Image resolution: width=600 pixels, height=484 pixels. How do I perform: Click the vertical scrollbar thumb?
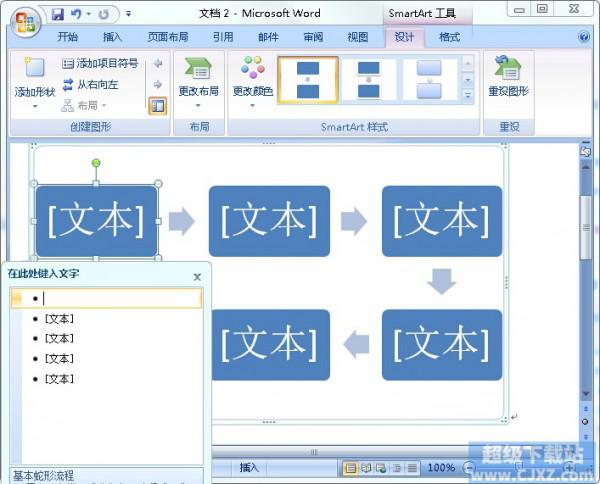[x=585, y=228]
